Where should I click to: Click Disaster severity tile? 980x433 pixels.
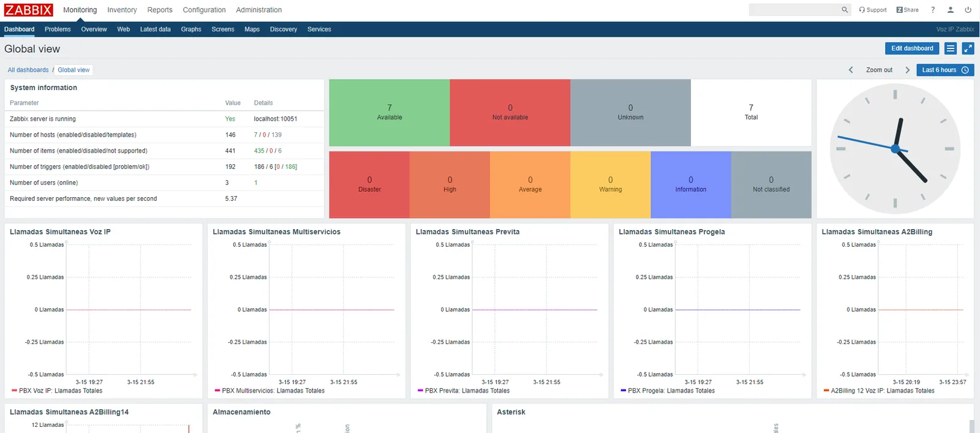point(369,184)
